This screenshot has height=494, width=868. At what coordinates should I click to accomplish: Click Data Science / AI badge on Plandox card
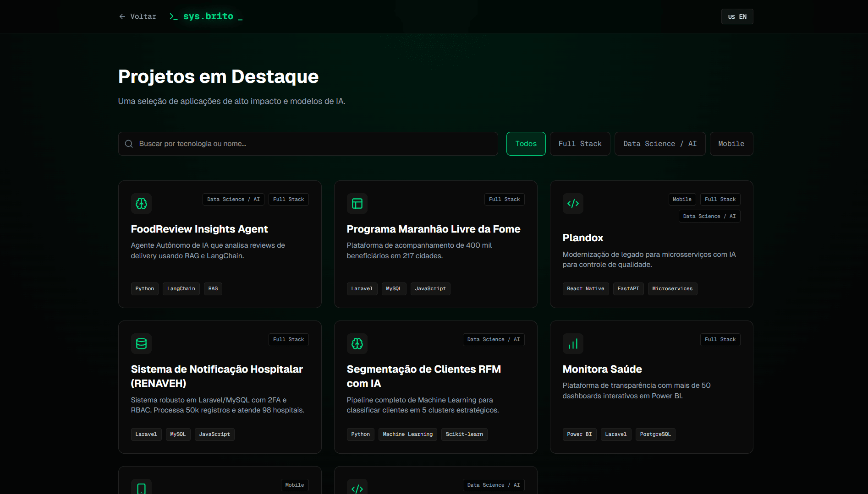pyautogui.click(x=709, y=216)
